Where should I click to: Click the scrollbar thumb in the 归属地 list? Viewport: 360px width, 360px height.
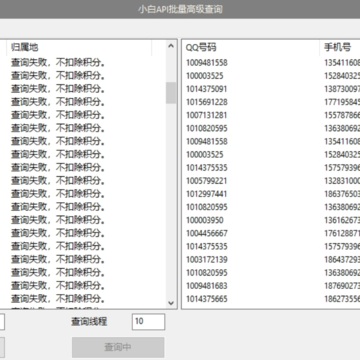(x=171, y=93)
